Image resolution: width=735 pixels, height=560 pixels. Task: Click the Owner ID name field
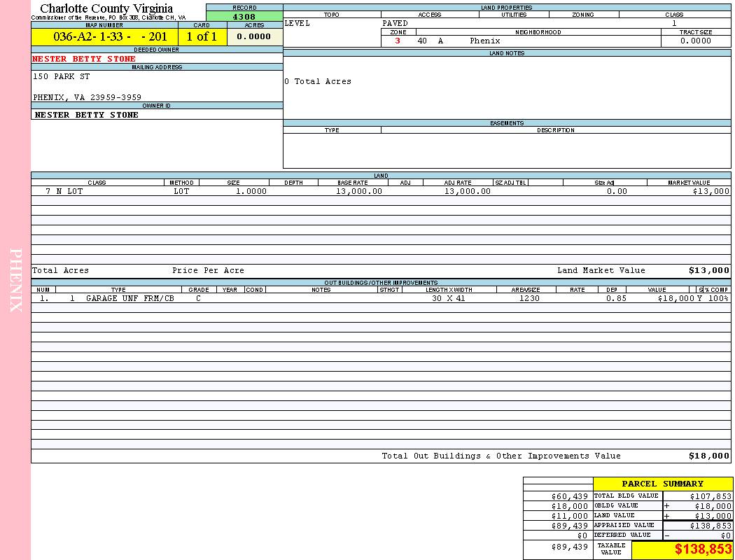click(87, 115)
